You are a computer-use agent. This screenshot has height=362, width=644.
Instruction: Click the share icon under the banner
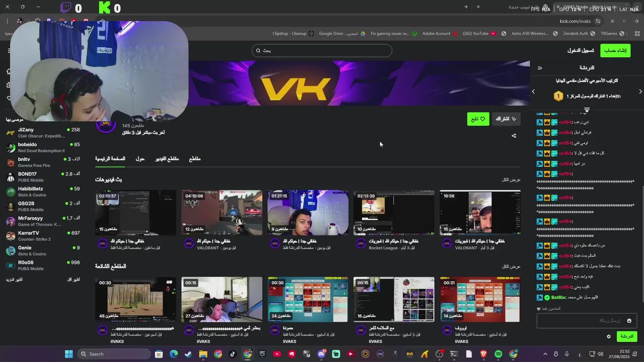coord(514,136)
